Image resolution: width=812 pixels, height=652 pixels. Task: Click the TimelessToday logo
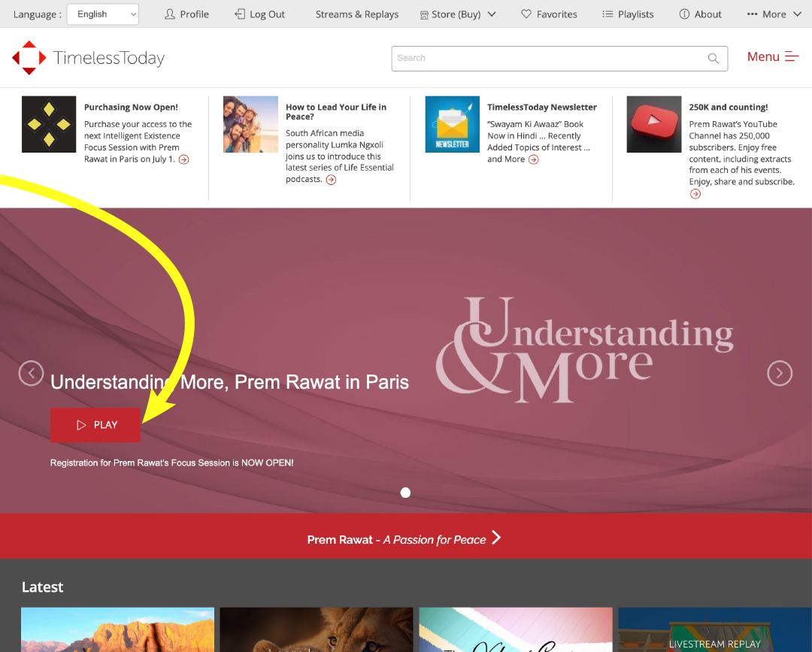[88, 57]
